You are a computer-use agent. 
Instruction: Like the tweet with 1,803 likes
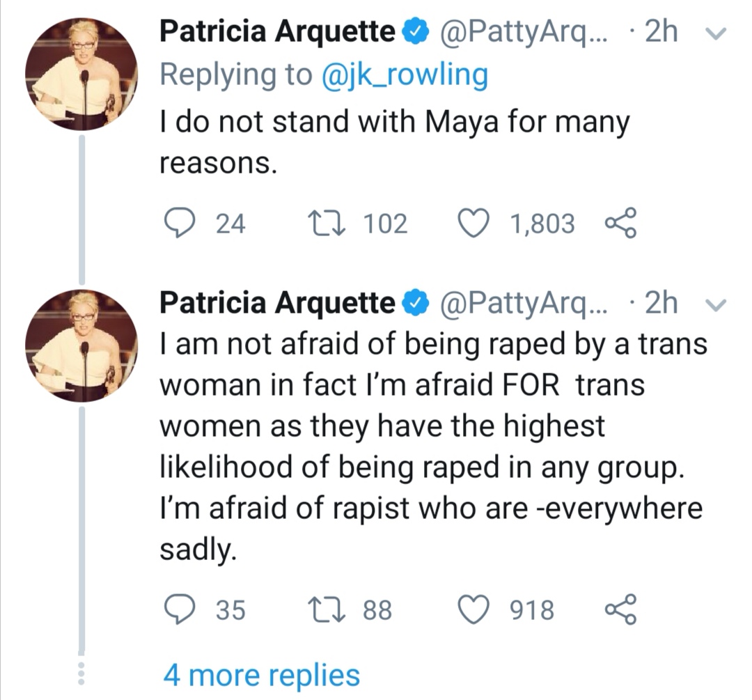click(x=474, y=224)
